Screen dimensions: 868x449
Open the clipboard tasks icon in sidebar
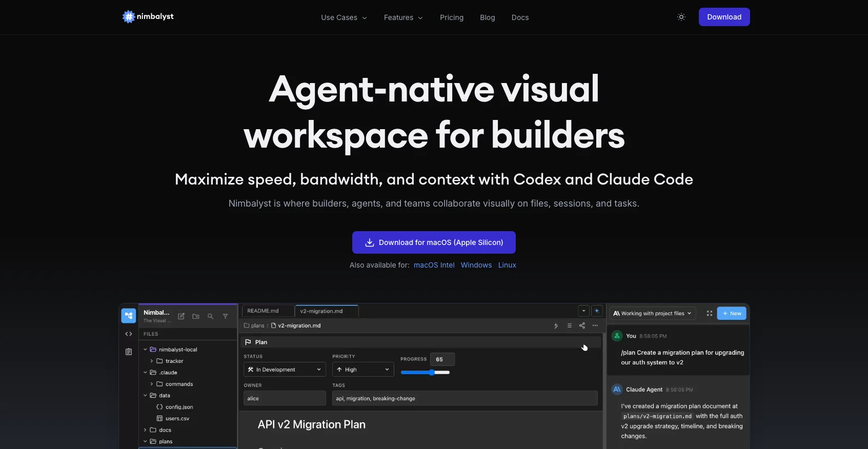[x=129, y=352]
